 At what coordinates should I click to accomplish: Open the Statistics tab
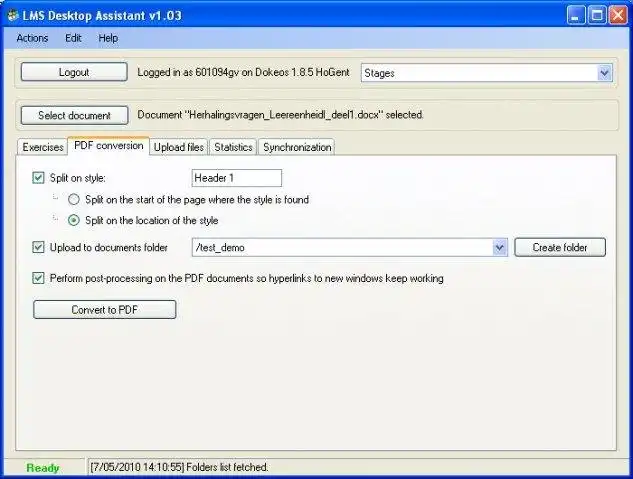click(x=233, y=147)
